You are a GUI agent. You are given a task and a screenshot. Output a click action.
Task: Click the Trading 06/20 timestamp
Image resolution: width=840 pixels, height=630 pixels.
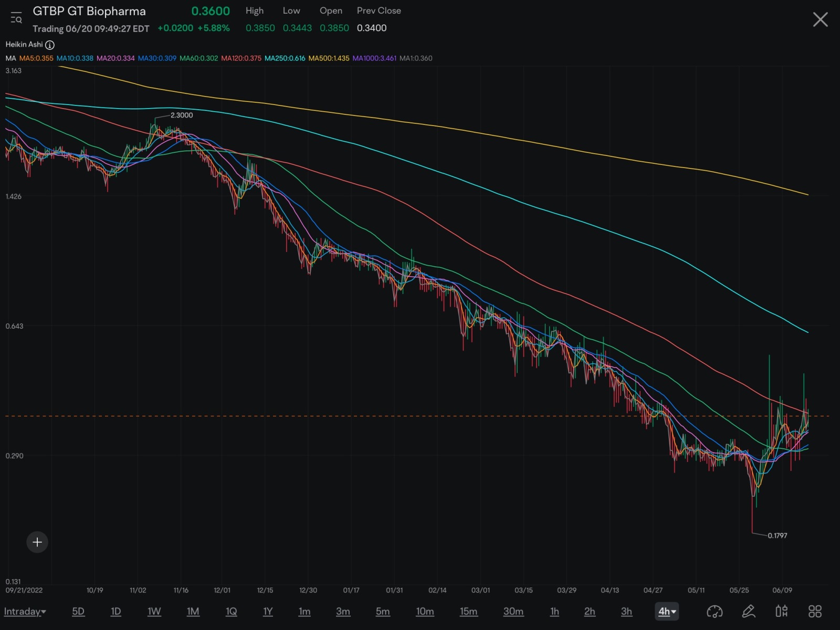91,29
